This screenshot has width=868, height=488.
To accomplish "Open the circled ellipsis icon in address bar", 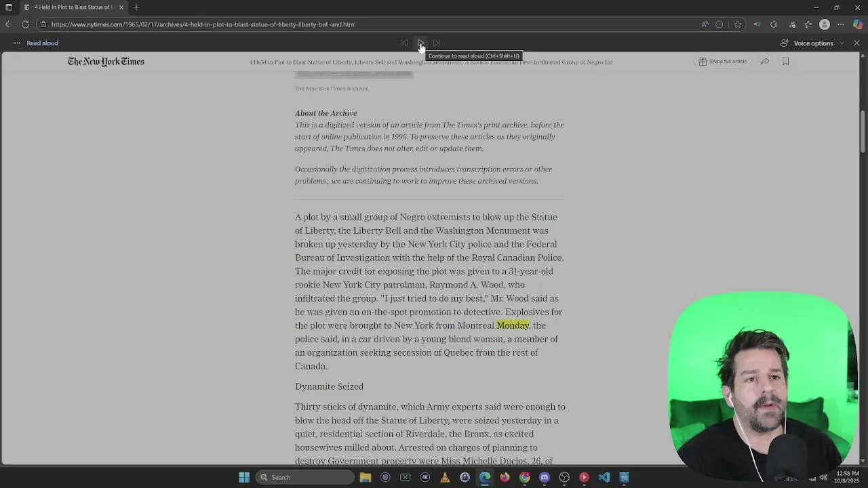I will pos(720,24).
